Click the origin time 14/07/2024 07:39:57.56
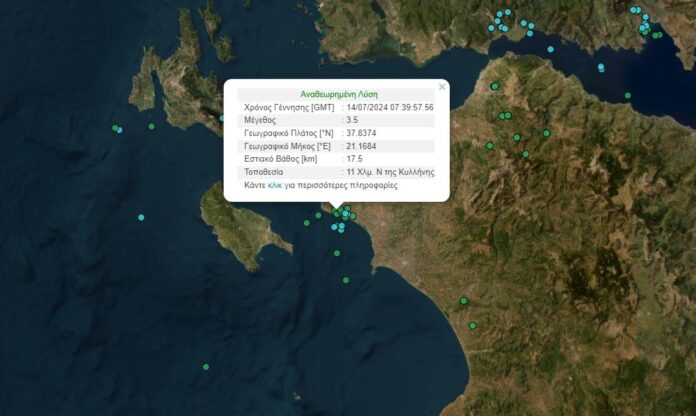 [390, 107]
